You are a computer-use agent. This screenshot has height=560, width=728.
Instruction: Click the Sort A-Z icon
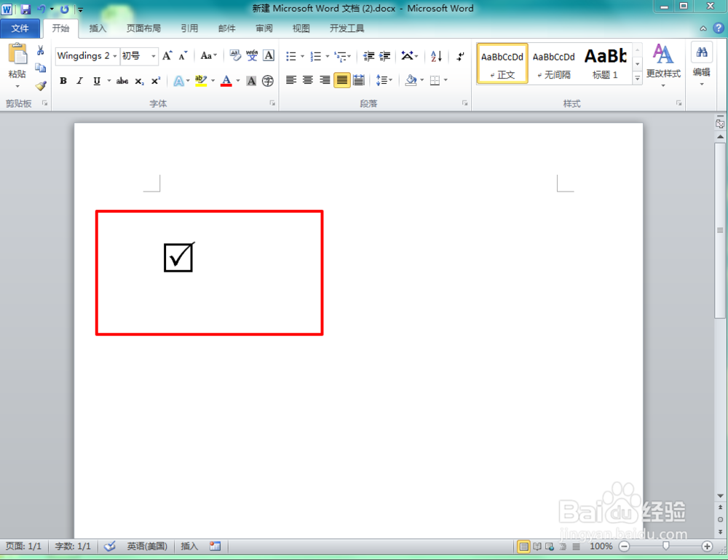pyautogui.click(x=436, y=56)
